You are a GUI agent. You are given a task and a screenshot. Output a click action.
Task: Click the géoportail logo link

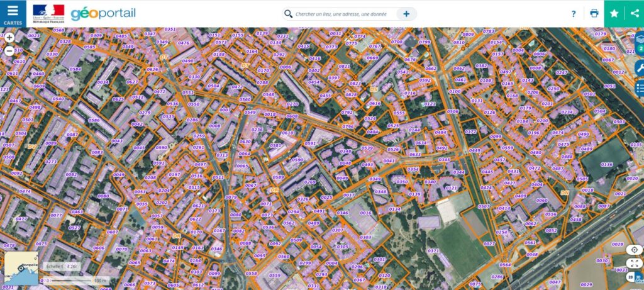[x=103, y=14]
